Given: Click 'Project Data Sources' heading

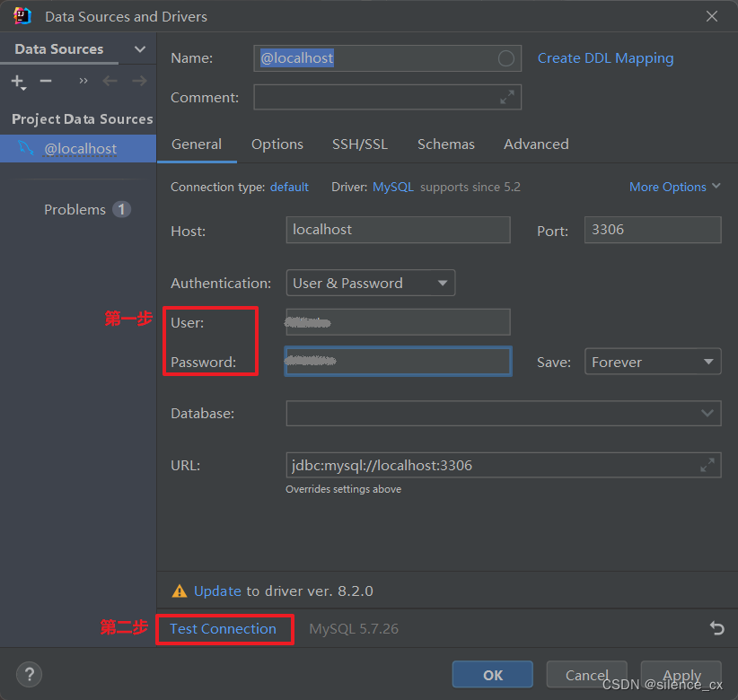Looking at the screenshot, I should [x=83, y=119].
